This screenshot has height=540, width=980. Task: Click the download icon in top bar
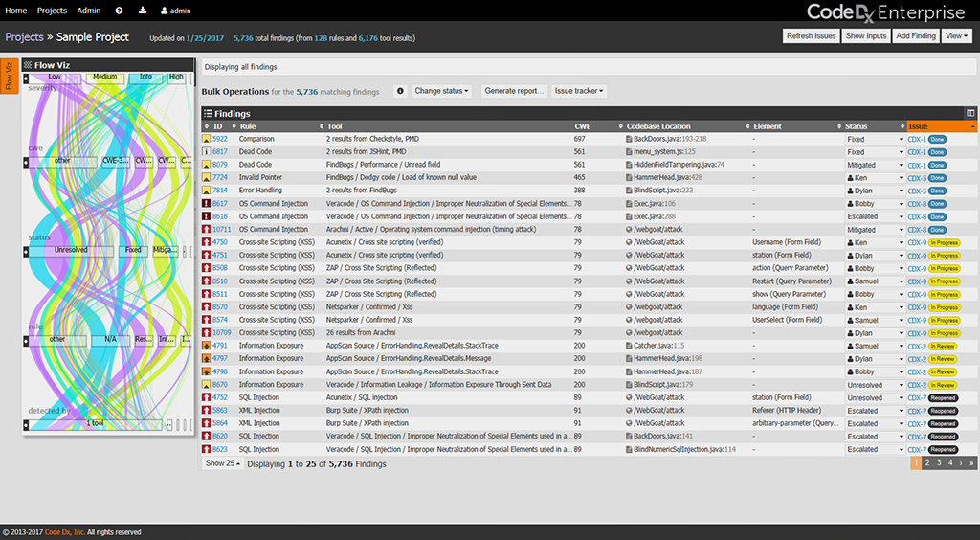[143, 11]
